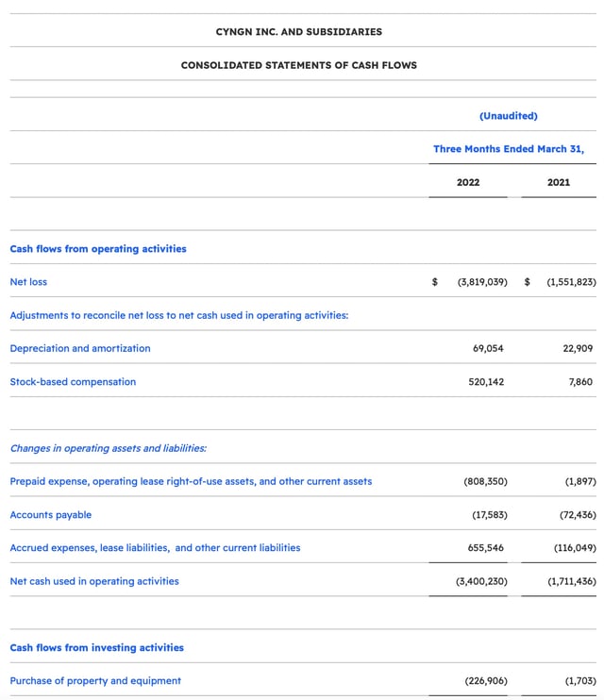
Task: Click the Net loss row label
Action: (x=28, y=282)
